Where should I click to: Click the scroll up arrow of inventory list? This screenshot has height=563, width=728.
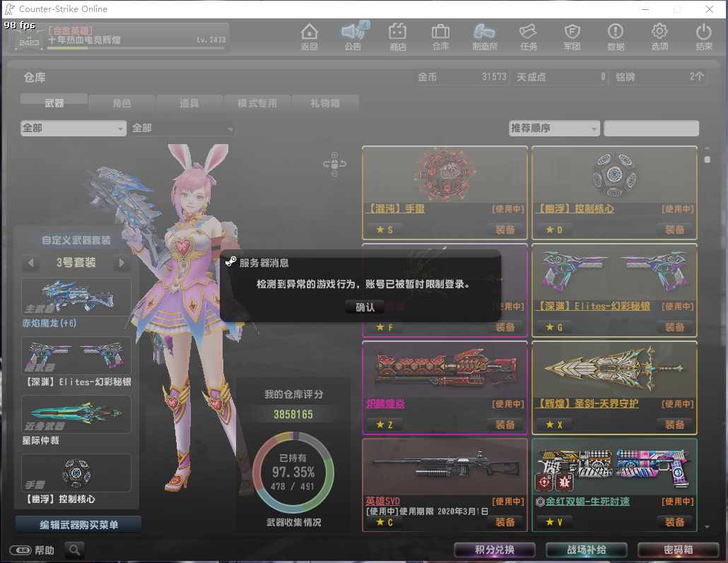[707, 148]
